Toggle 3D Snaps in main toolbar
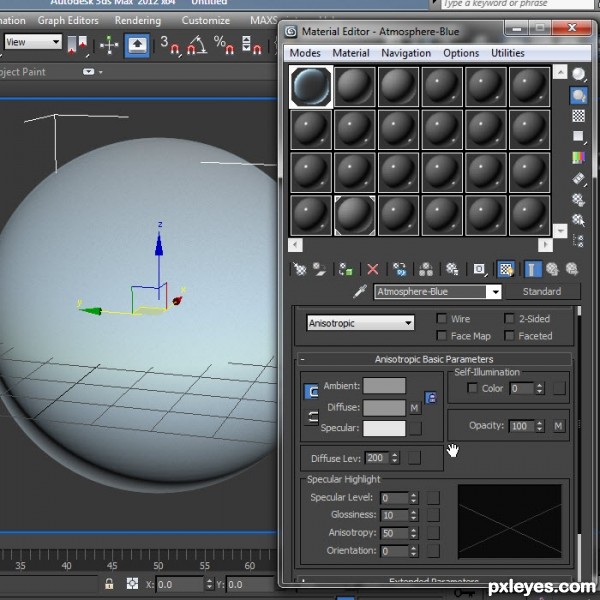This screenshot has width=600, height=600. pos(170,45)
